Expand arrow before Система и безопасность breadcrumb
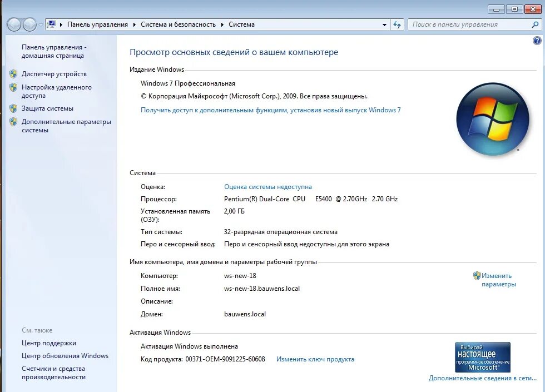 tap(135, 24)
